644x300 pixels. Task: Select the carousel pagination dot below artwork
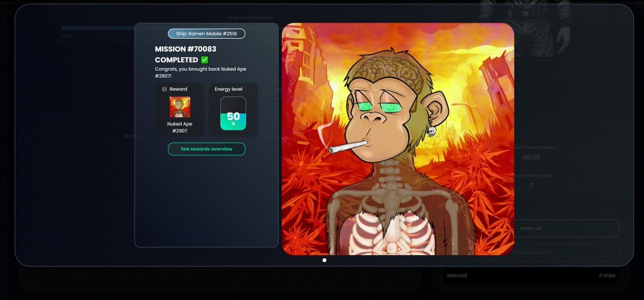[x=324, y=260]
